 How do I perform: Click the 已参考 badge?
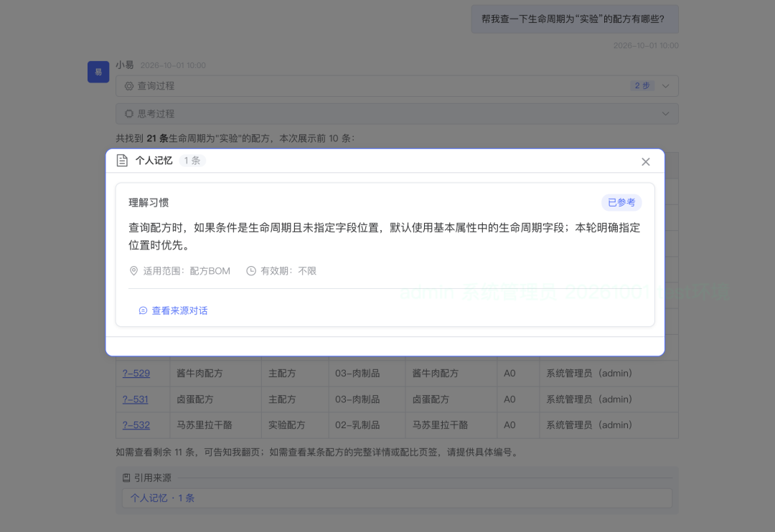(x=621, y=202)
